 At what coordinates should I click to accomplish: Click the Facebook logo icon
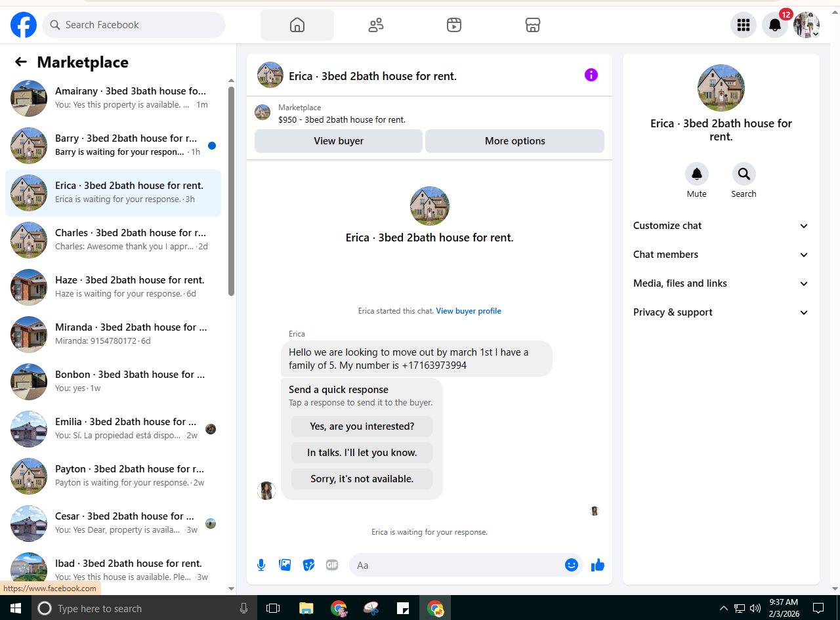(24, 25)
